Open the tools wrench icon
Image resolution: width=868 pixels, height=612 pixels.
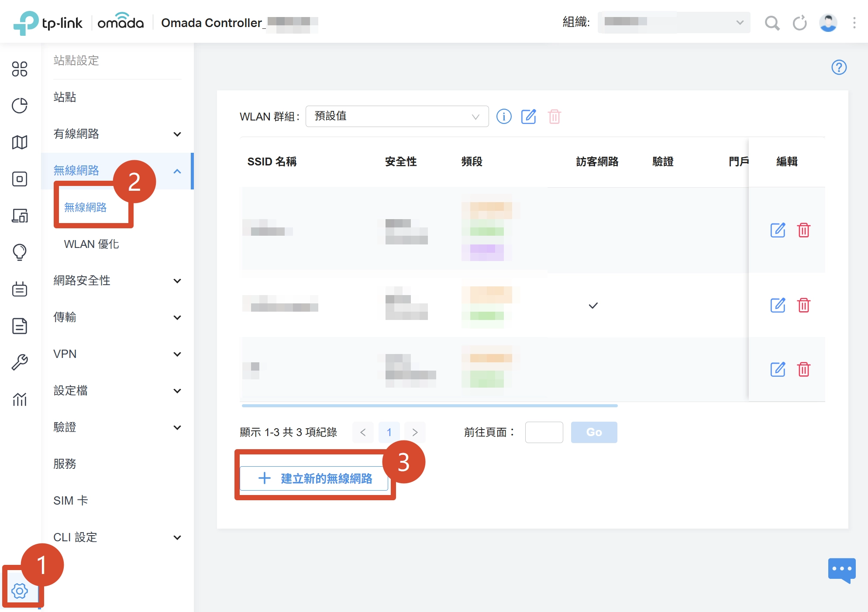click(20, 362)
